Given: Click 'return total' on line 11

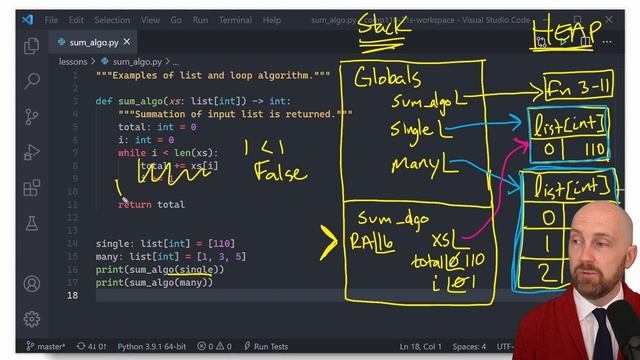Looking at the screenshot, I should coord(151,204).
